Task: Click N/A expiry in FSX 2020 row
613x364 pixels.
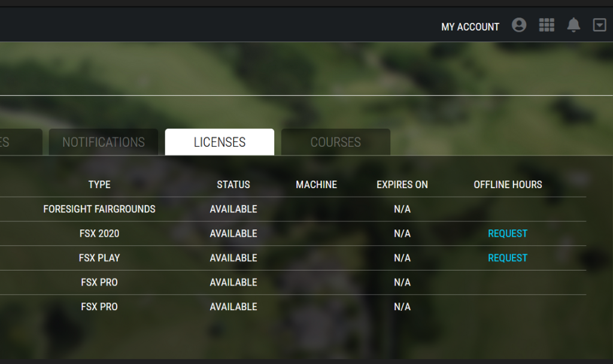Action: pyautogui.click(x=402, y=234)
